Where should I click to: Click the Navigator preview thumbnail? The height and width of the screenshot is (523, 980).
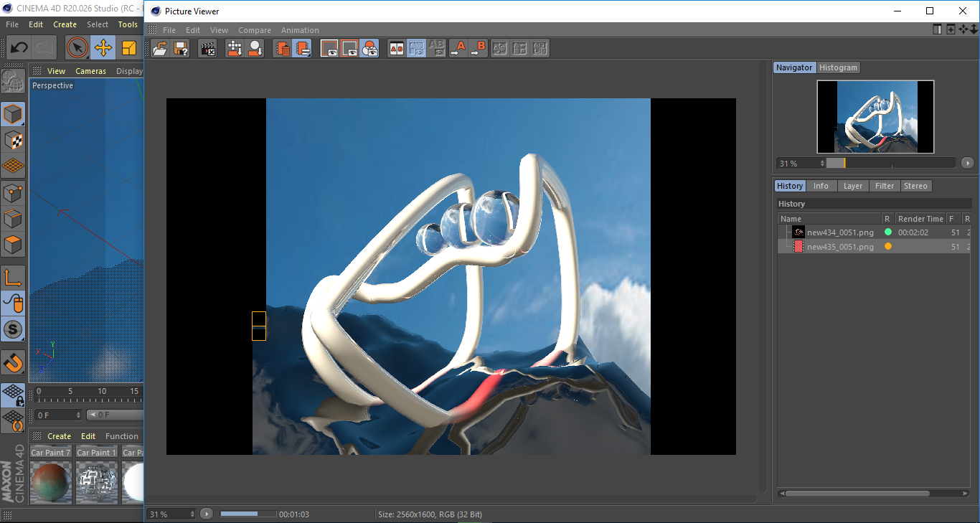click(875, 116)
